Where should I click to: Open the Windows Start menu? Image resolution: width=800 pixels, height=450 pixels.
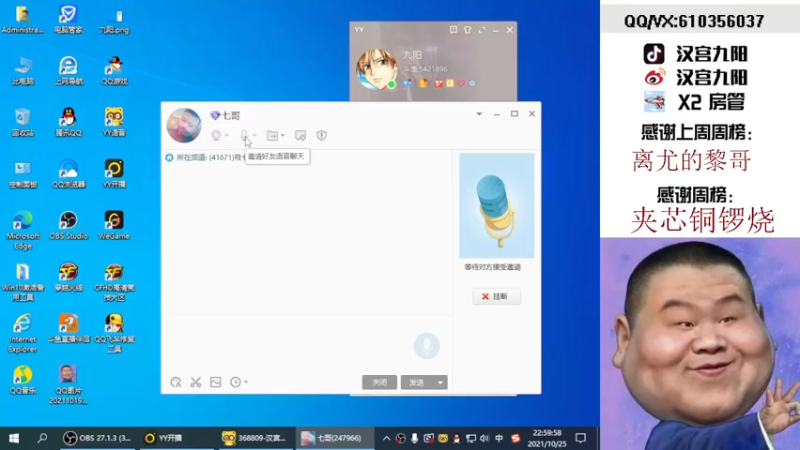coord(14,438)
